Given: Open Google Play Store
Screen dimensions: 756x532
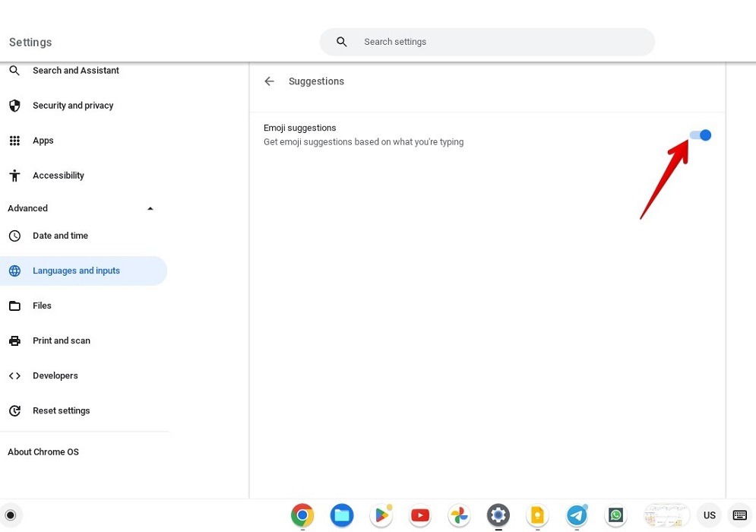Looking at the screenshot, I should [x=381, y=515].
